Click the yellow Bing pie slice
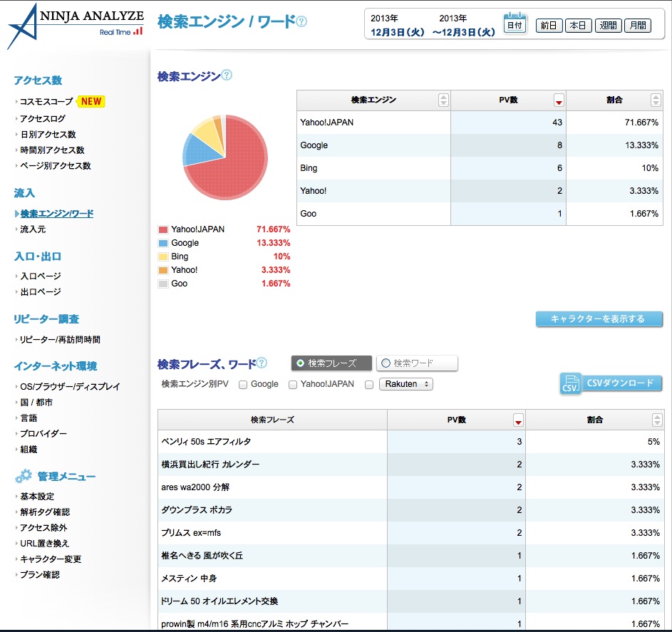Screen dimensions: 672x632 click(x=207, y=133)
